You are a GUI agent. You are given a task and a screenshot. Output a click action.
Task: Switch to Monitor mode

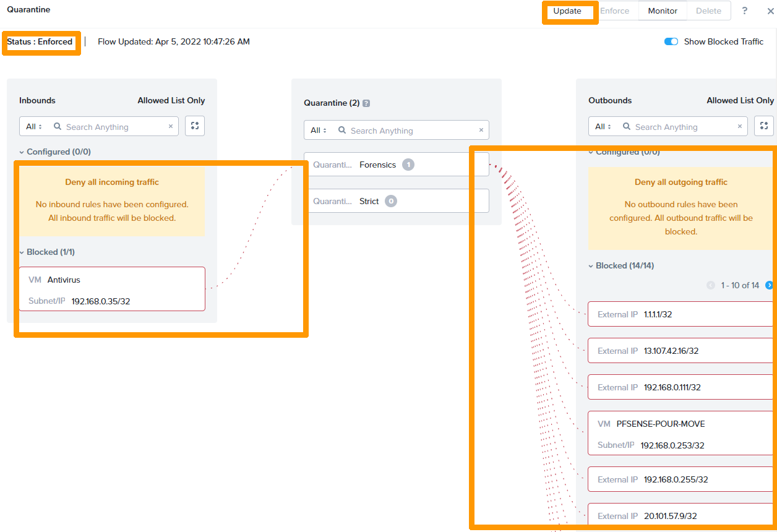click(663, 11)
